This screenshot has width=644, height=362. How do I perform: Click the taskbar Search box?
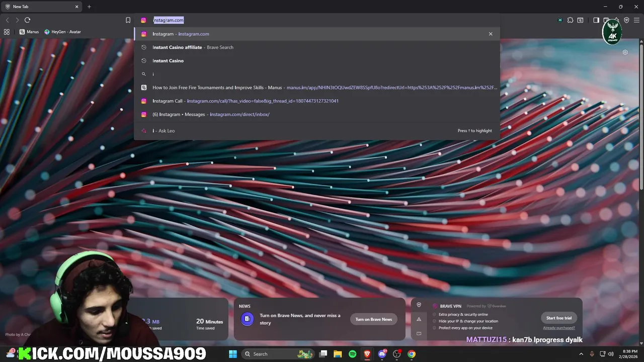[279, 354]
